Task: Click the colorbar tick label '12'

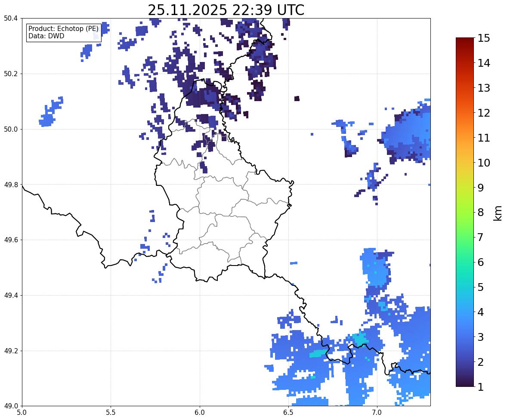Action: pos(484,113)
